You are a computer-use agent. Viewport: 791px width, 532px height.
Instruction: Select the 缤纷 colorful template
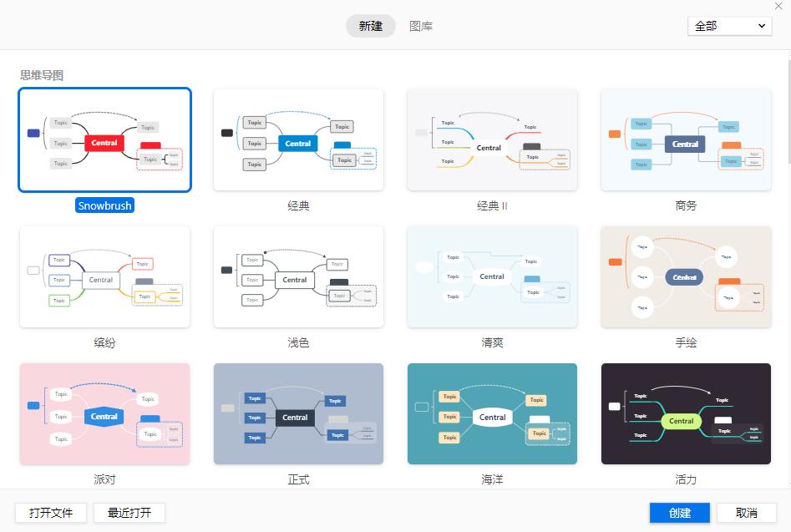click(104, 276)
